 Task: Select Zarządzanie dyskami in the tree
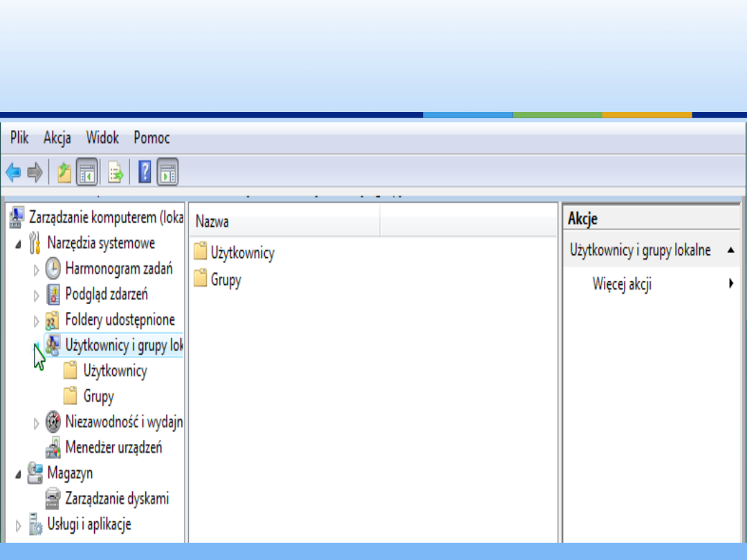point(117,498)
